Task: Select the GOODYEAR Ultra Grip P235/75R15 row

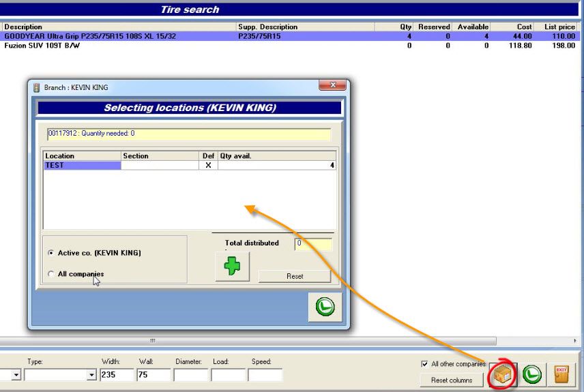Action: pos(290,36)
